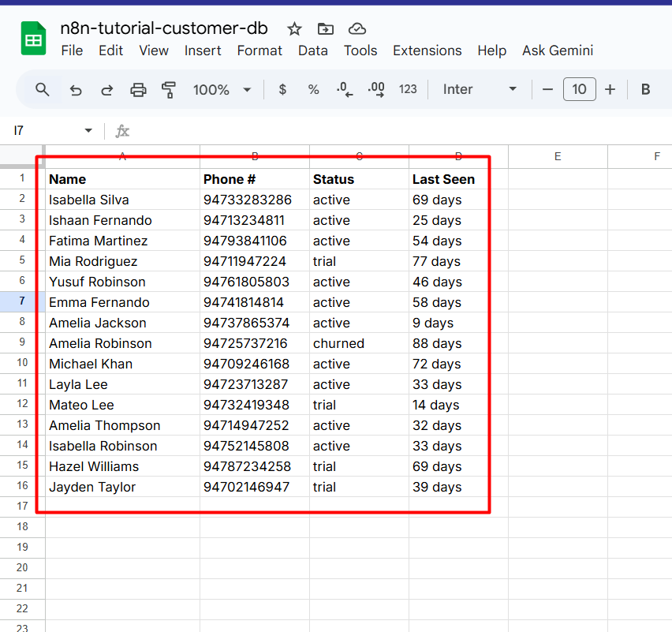Open the Extensions menu

pyautogui.click(x=427, y=50)
